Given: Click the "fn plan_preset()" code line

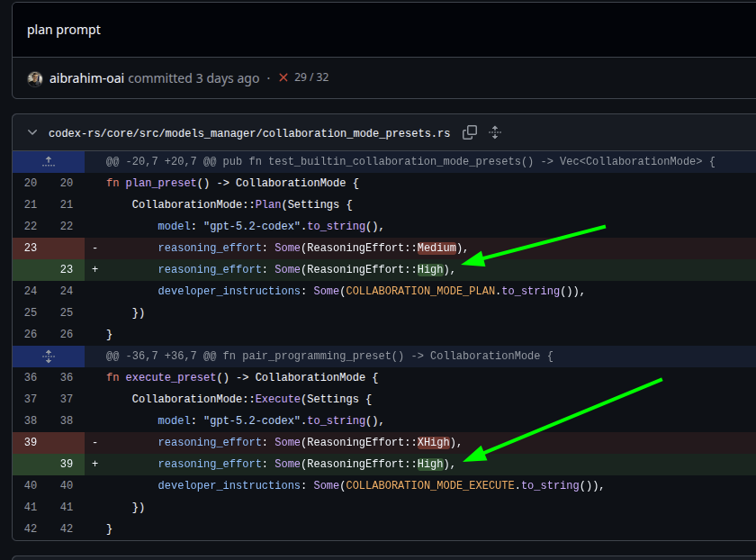Looking at the screenshot, I should [x=232, y=184].
